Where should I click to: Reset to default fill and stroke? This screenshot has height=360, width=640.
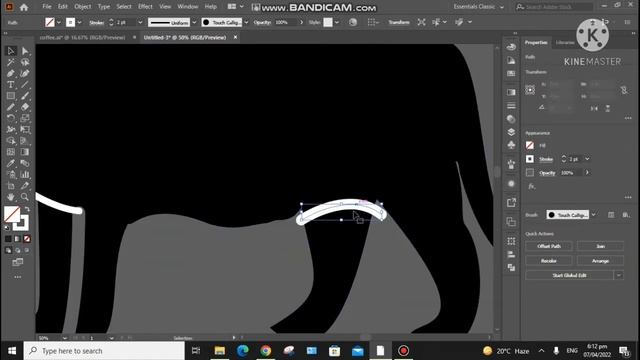pos(7,228)
